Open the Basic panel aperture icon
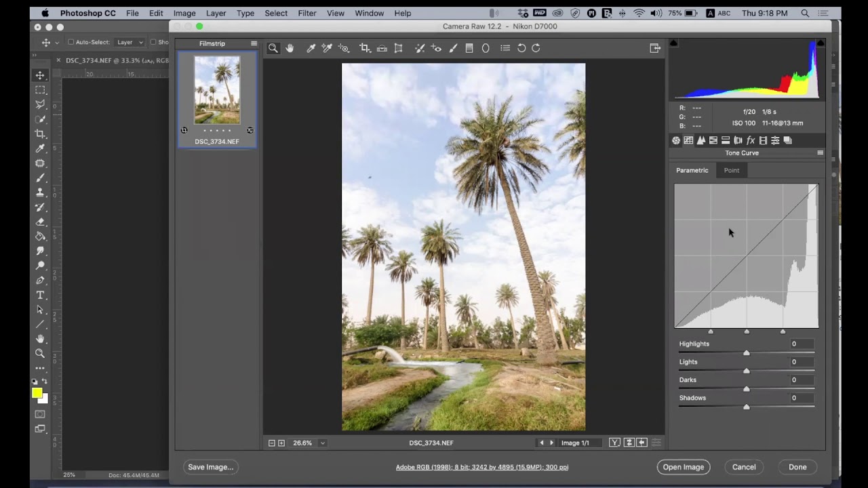 pyautogui.click(x=676, y=140)
